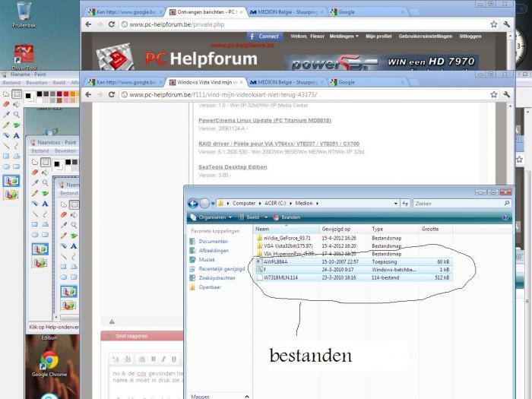The height and width of the screenshot is (399, 532).
Task: Choose Fill bucket tool in filename Paint
Action: pos(17,105)
